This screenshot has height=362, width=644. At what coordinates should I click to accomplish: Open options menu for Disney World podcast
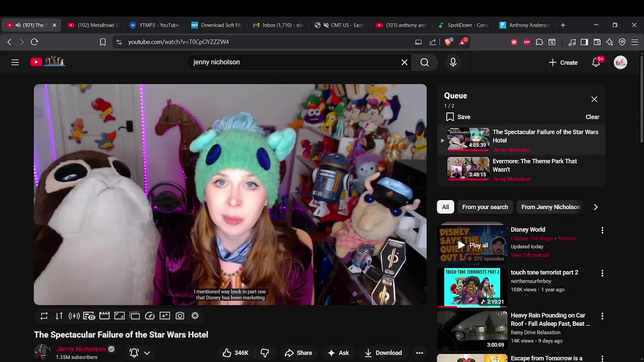click(x=602, y=230)
